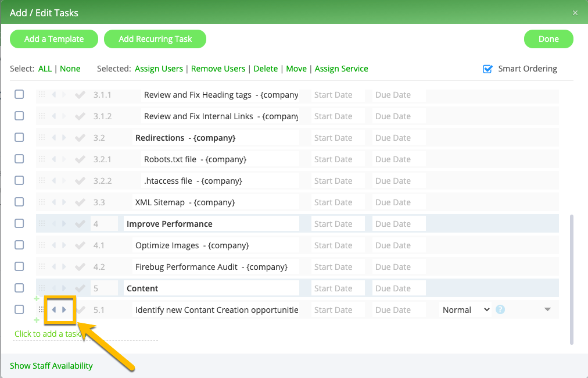Tick the checkbox for Review and Fix Heading tags
Viewport: 588px width, 378px height.
(x=19, y=94)
